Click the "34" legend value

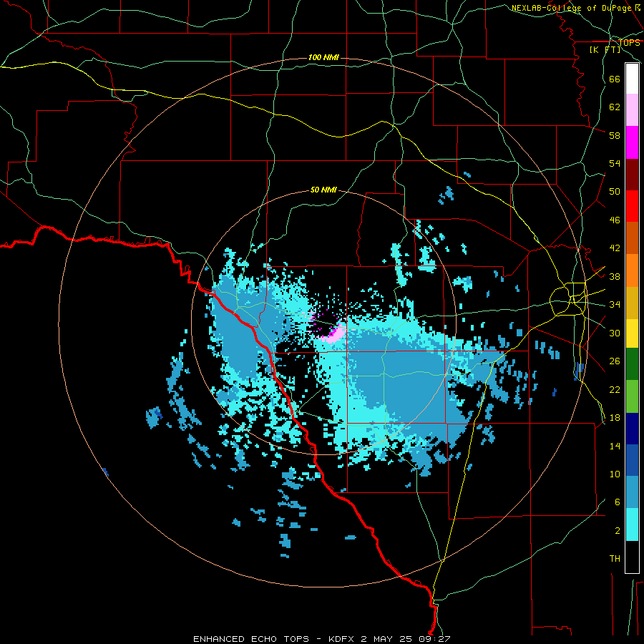click(x=615, y=305)
